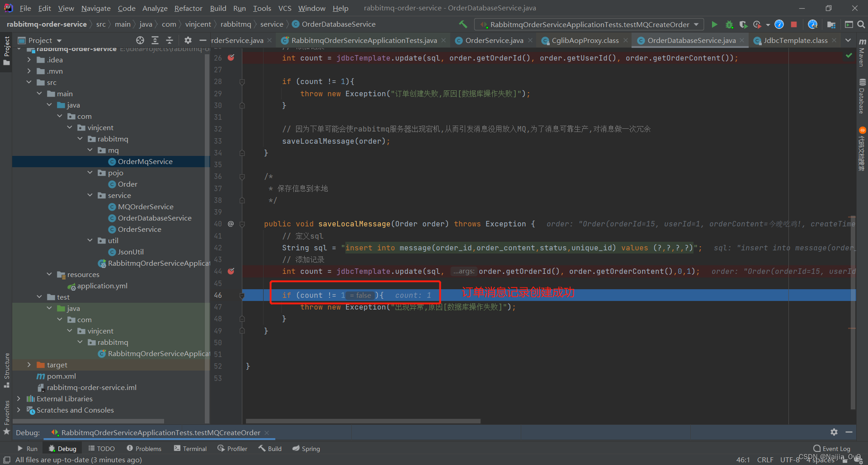
Task: Click Run with Coverage icon
Action: point(743,24)
